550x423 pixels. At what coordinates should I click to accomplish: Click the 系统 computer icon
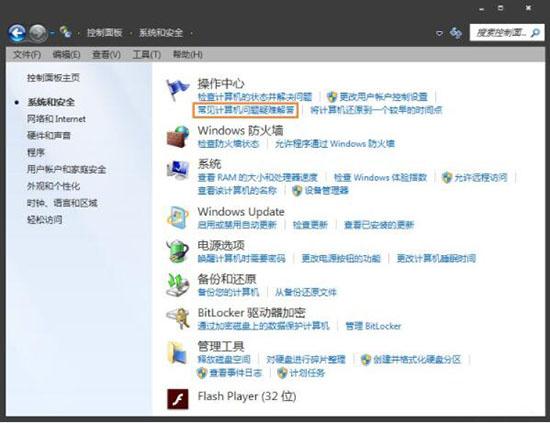[x=177, y=170]
